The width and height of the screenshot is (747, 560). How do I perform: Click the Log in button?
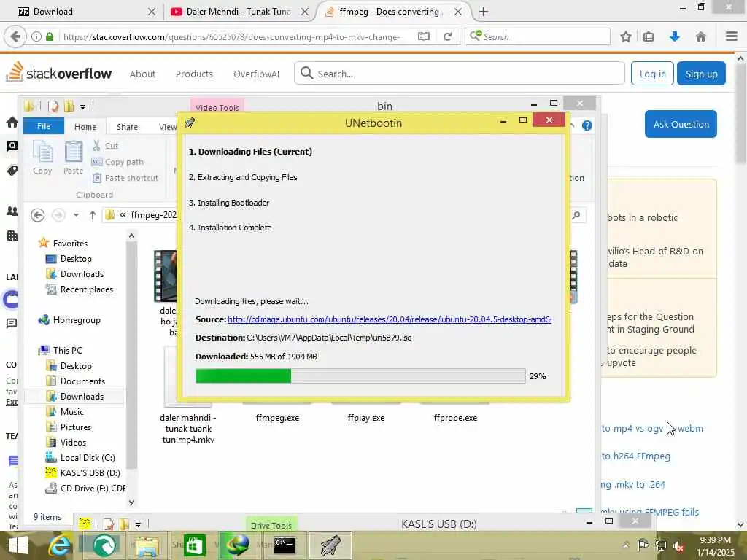(652, 74)
